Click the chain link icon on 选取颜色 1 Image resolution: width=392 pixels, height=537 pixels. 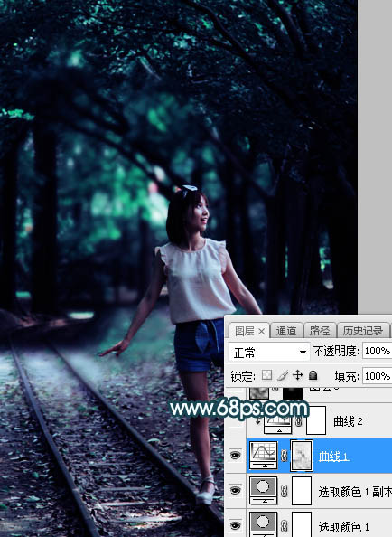tap(284, 525)
